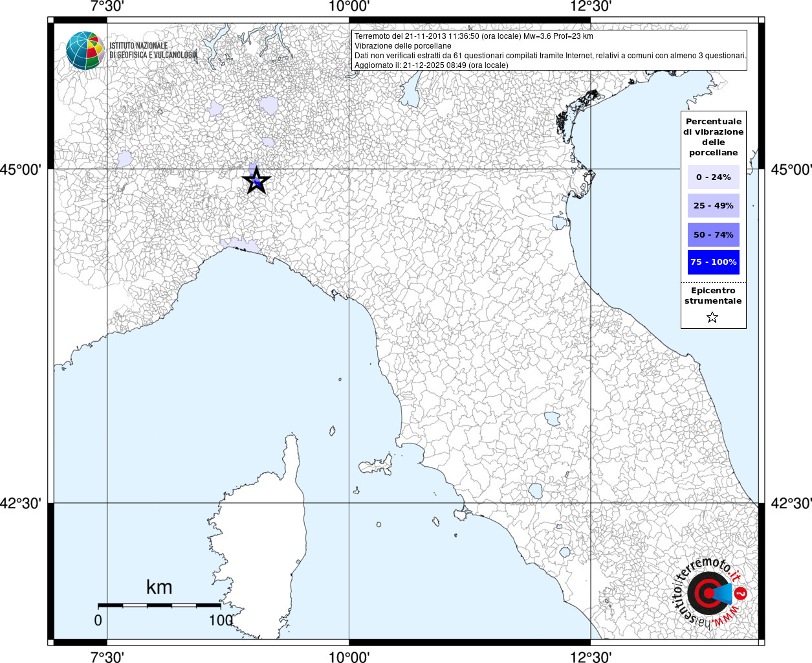Click the 'Epicentro strumentale' legend label
The image size is (812, 663).
click(713, 295)
